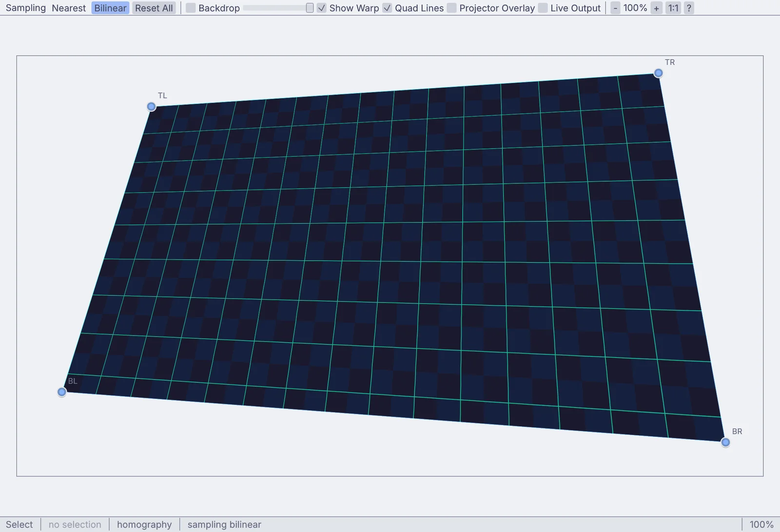This screenshot has height=532, width=780.
Task: Select the BL corner handle
Action: pyautogui.click(x=61, y=392)
